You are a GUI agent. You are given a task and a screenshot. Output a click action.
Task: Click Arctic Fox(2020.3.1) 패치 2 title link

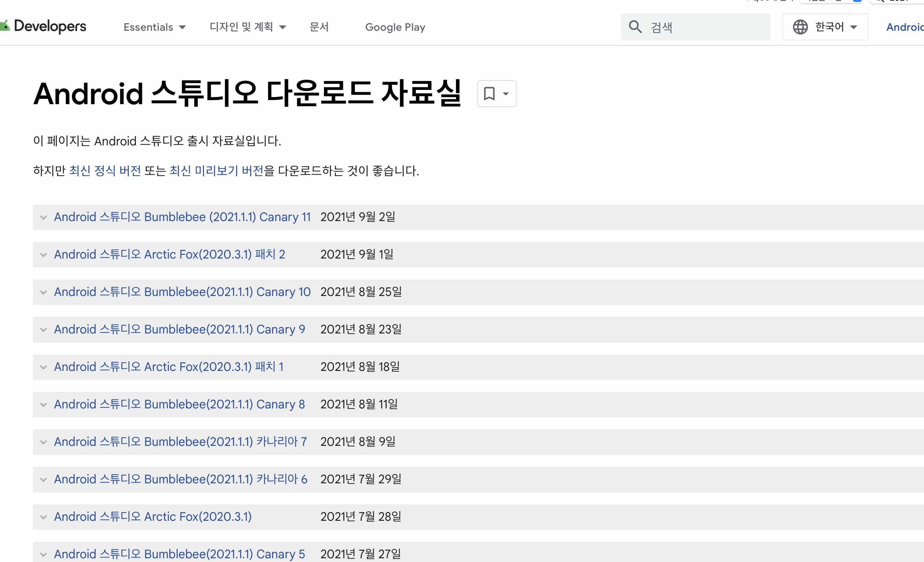pyautogui.click(x=170, y=254)
